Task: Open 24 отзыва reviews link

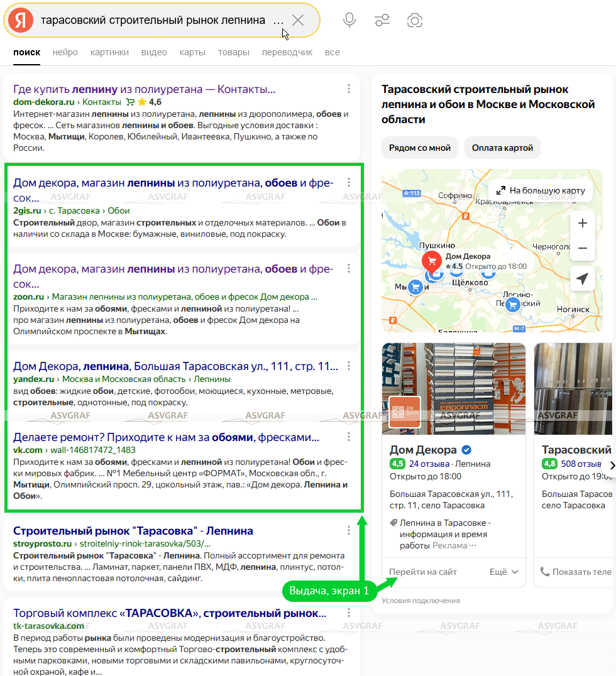Action: [x=429, y=464]
